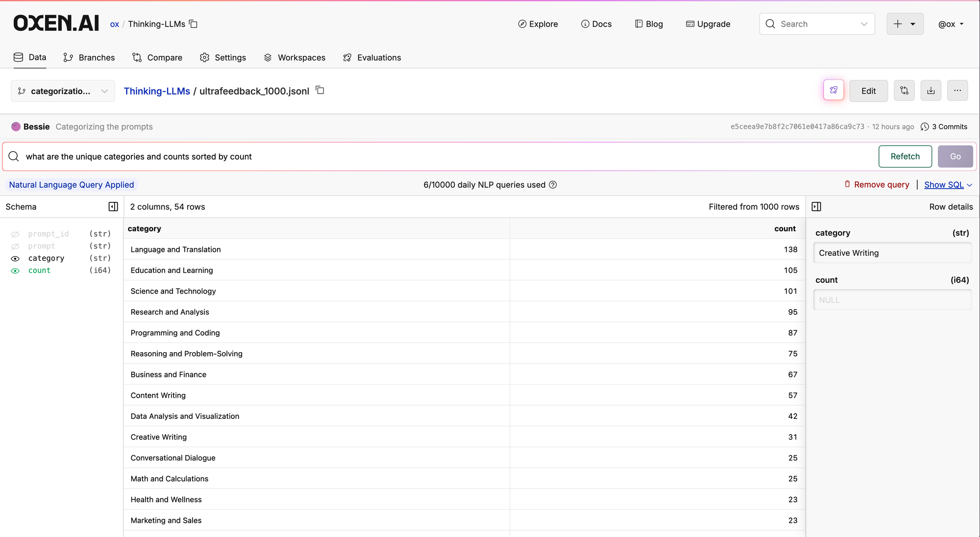The image size is (980, 537).
Task: Hide the category column
Action: pyautogui.click(x=15, y=258)
